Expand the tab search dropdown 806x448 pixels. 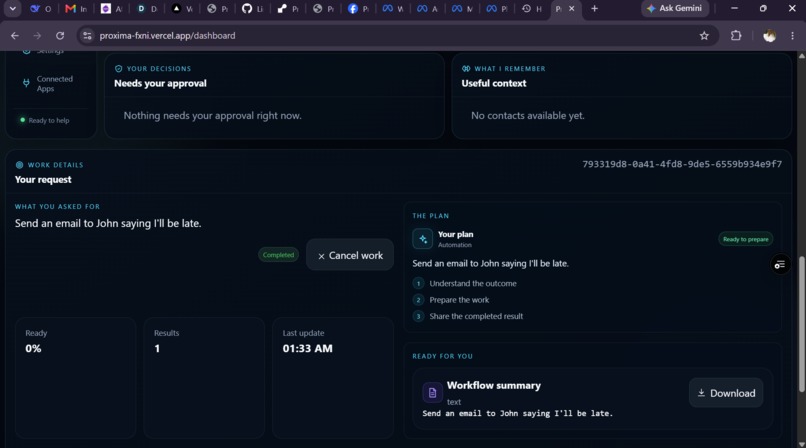(12, 9)
